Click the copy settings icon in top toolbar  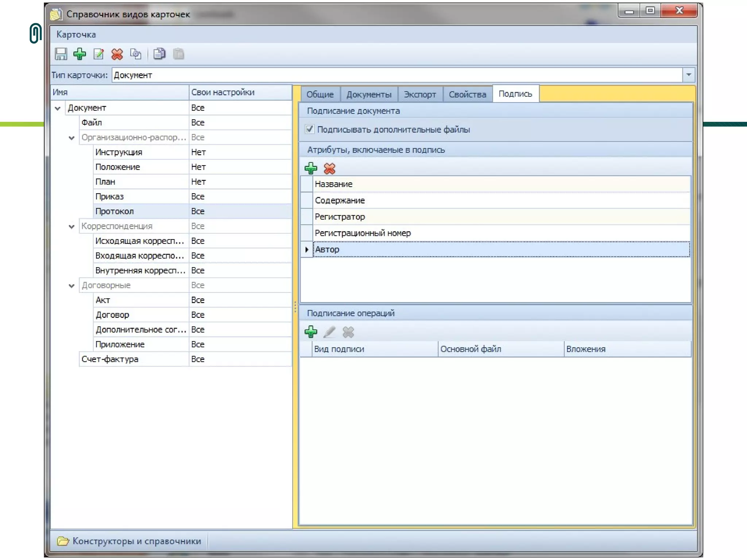pyautogui.click(x=136, y=54)
